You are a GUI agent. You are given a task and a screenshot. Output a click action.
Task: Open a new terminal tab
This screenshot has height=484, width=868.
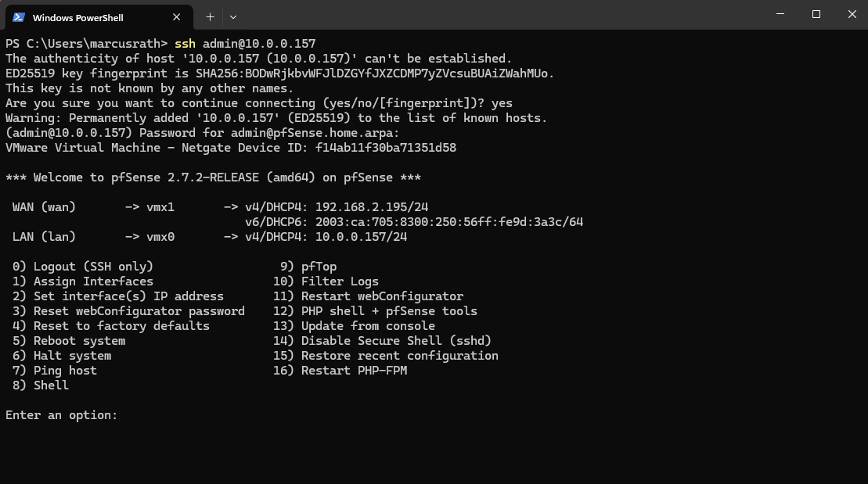pos(210,16)
